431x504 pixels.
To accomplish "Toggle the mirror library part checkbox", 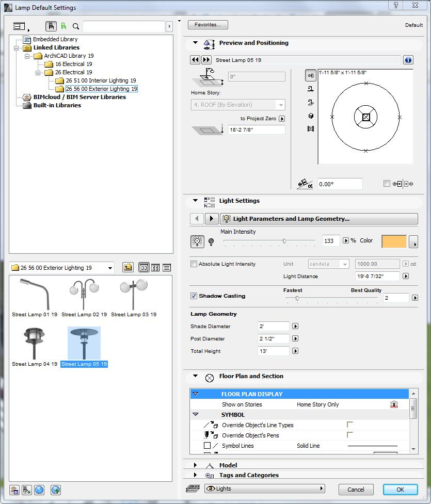I will tap(387, 184).
